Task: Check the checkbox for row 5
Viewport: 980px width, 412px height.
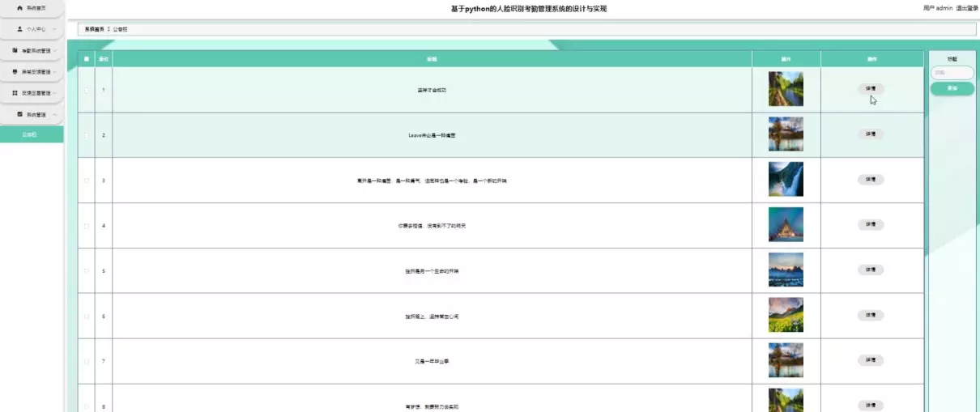Action: (87, 270)
